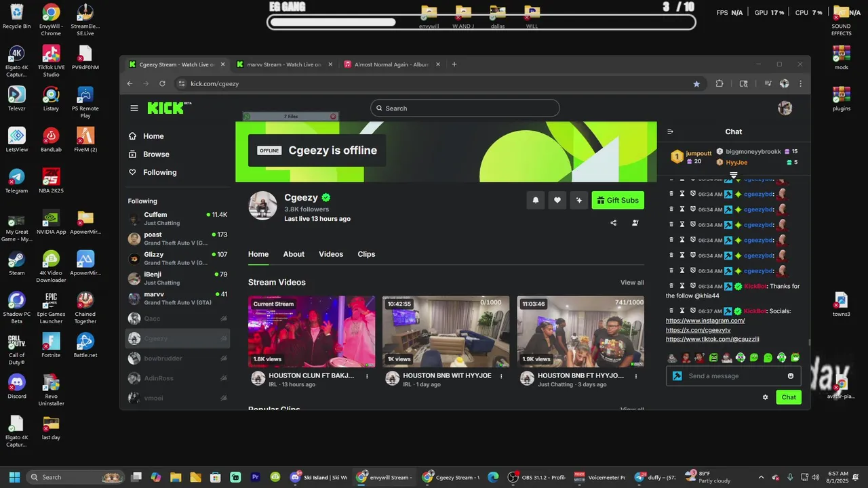Select the Home profile tab
Screen dimensions: 868x488
point(258,254)
